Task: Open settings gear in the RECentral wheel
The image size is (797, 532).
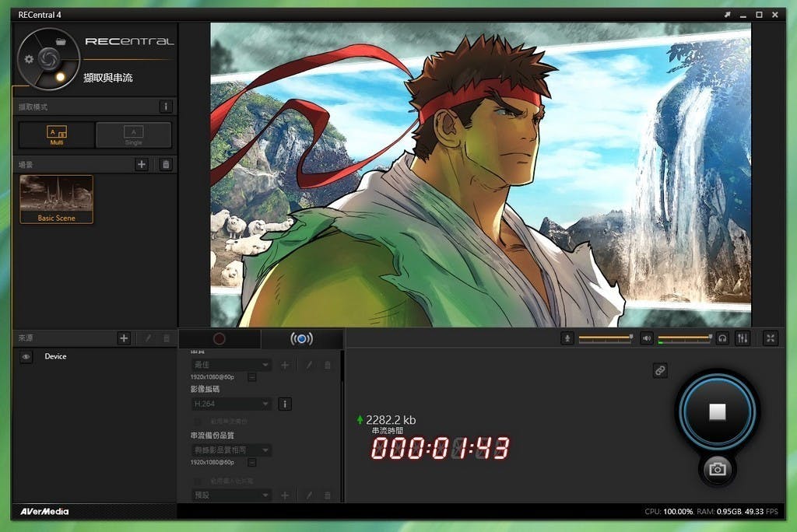Action: (x=29, y=59)
